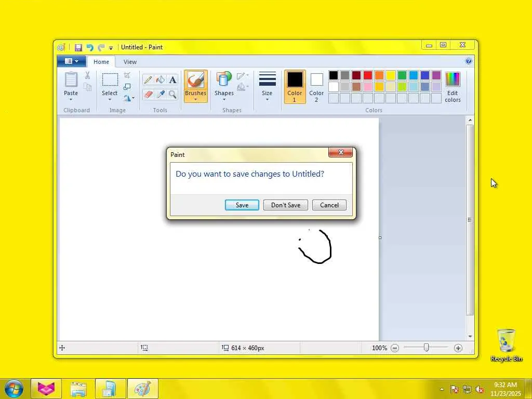Close the Paint save dialog with X
This screenshot has height=399, width=532.
pyautogui.click(x=341, y=152)
